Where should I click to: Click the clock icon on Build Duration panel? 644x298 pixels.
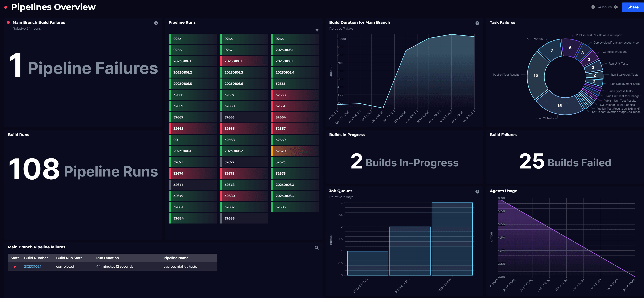[477, 23]
